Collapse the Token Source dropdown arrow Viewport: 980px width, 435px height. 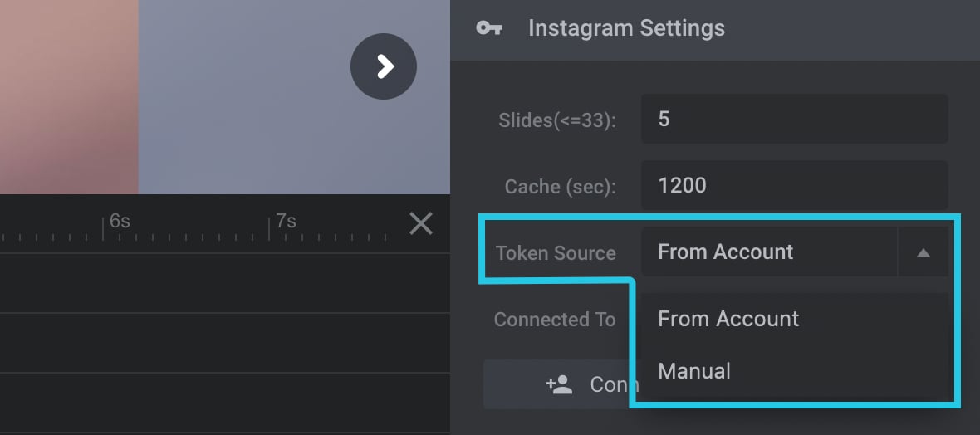point(924,252)
